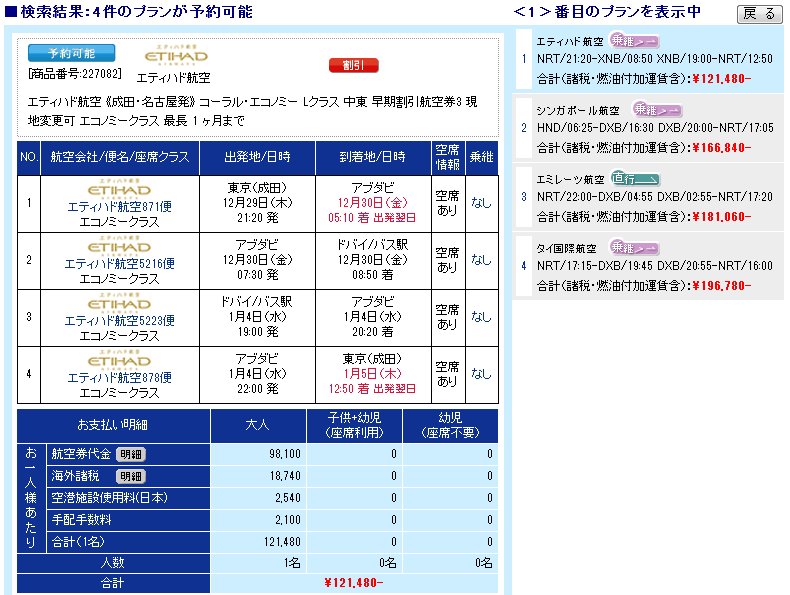
Task: Click なし transfer link for flight 878便
Action: pos(481,373)
